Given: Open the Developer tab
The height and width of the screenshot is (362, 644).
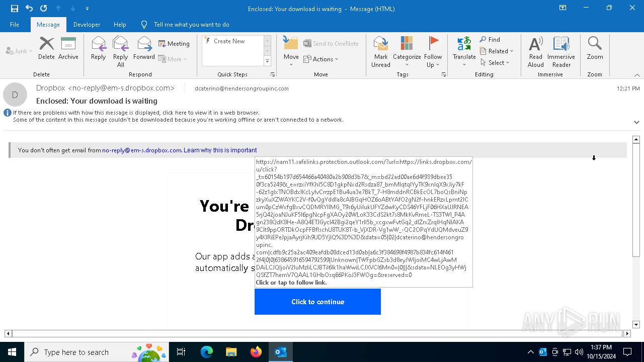Looking at the screenshot, I should [x=87, y=24].
